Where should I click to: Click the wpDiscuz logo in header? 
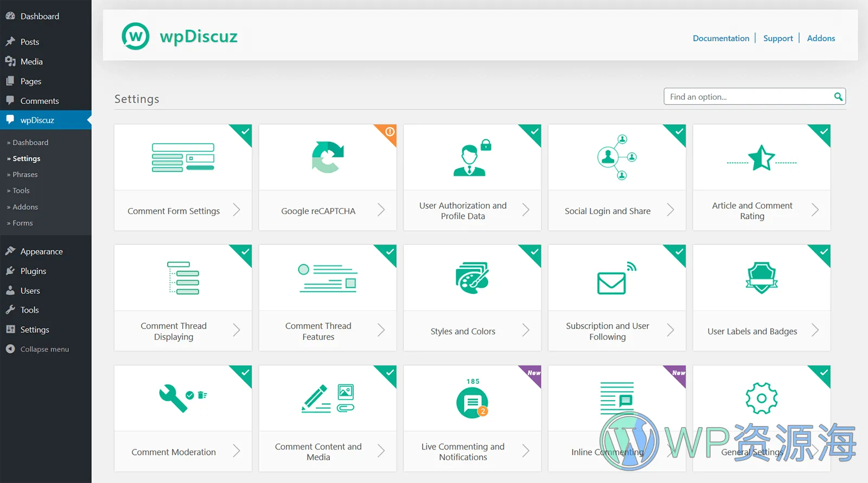[x=180, y=36]
